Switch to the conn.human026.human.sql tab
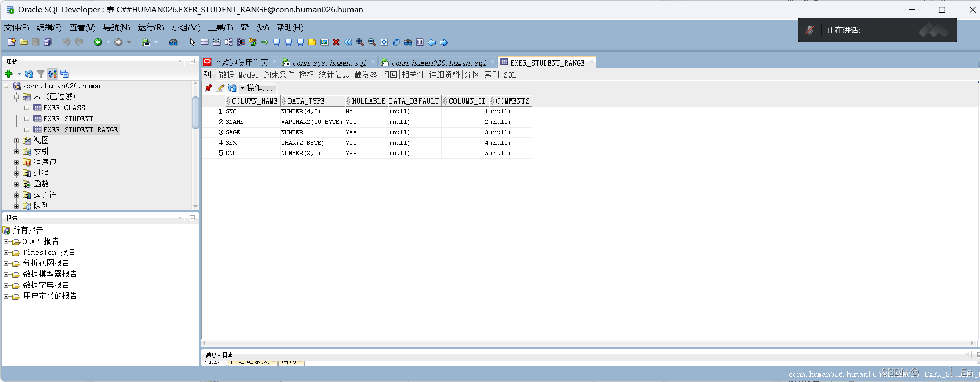The width and height of the screenshot is (980, 382). (x=438, y=62)
